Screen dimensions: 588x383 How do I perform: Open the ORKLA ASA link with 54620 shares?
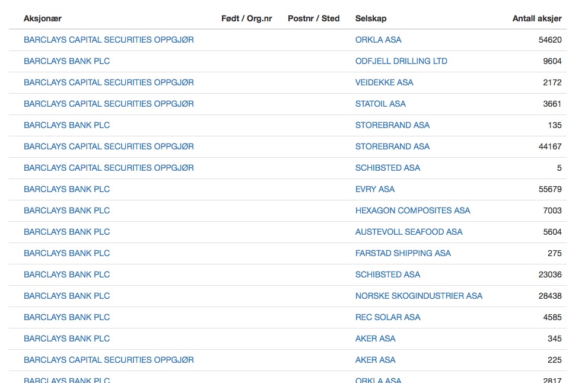[x=378, y=40]
